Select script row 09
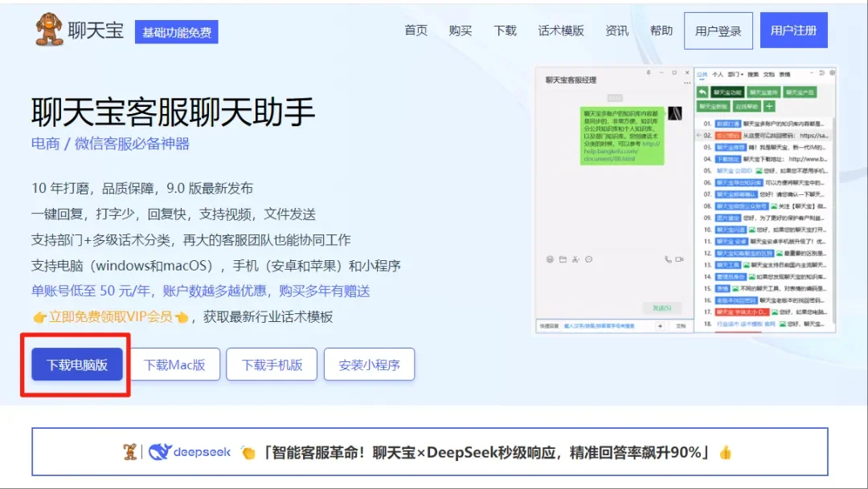 point(764,218)
